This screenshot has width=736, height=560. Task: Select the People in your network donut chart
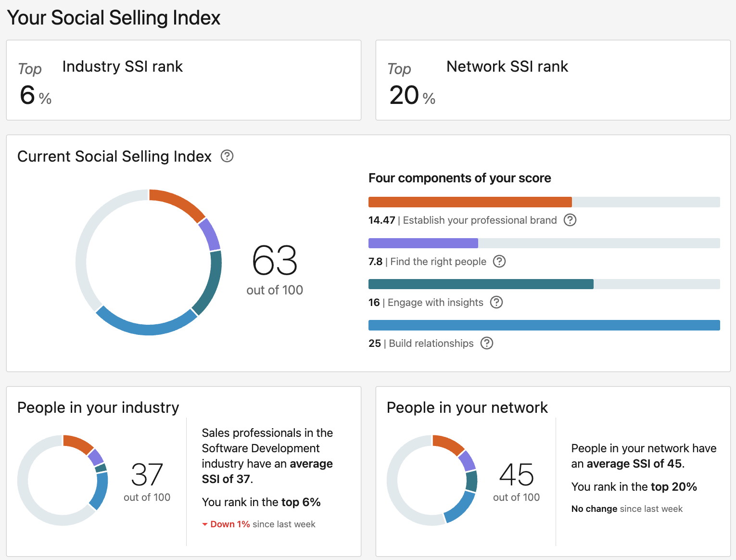432,480
